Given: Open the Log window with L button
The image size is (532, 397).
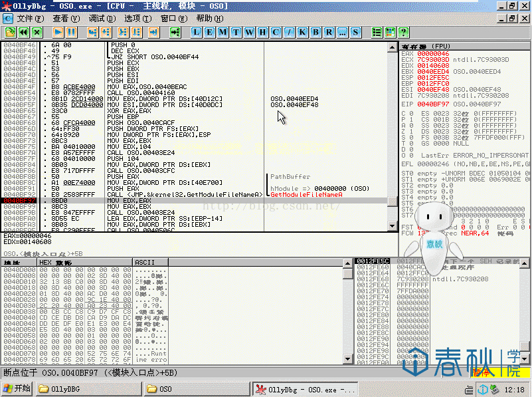Looking at the screenshot, I should coord(196,33).
